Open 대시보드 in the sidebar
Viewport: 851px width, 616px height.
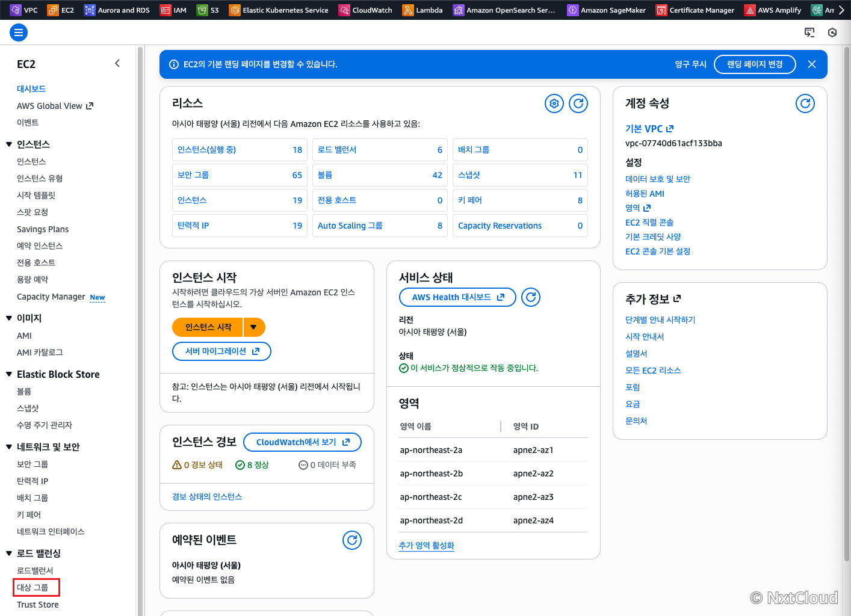(31, 88)
